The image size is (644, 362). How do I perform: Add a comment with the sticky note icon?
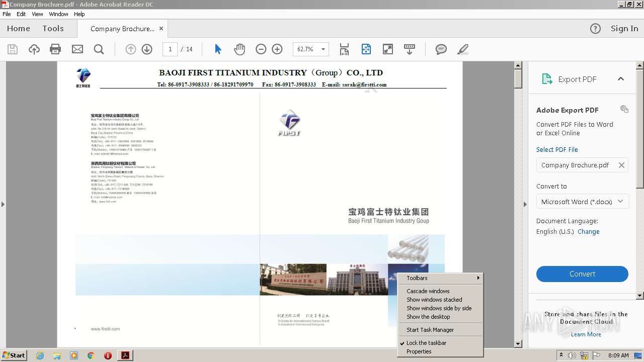click(441, 49)
